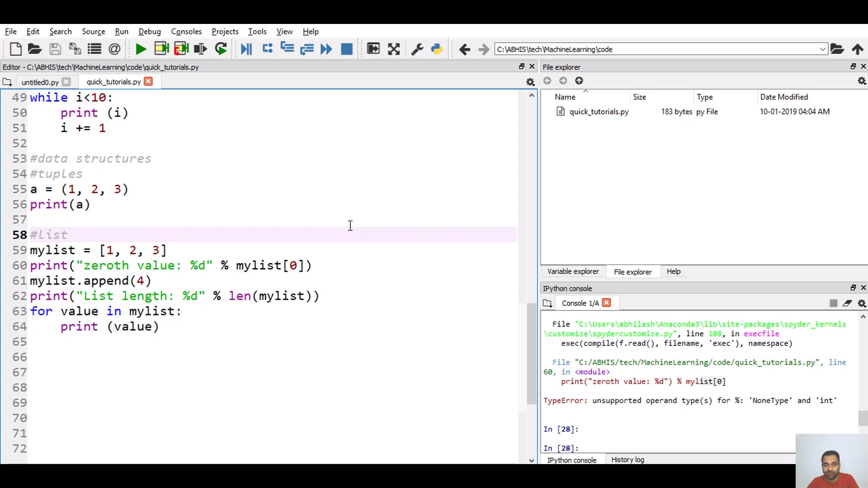Create a new file

[16, 49]
